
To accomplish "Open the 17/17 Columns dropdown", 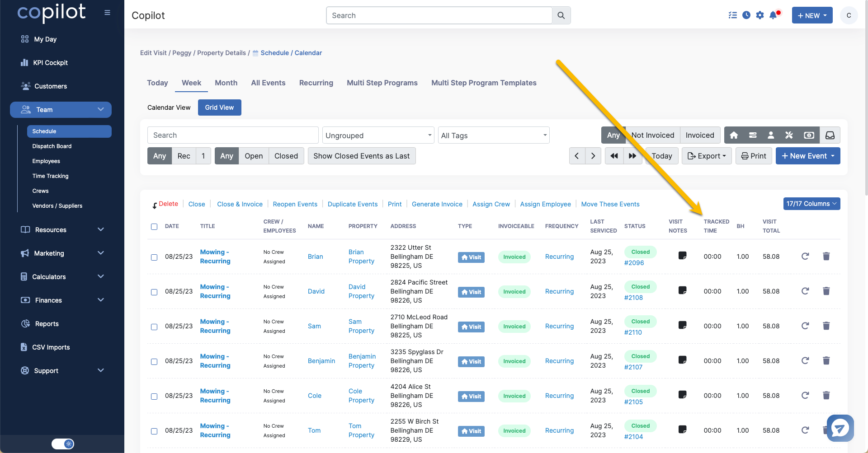I will pyautogui.click(x=811, y=204).
